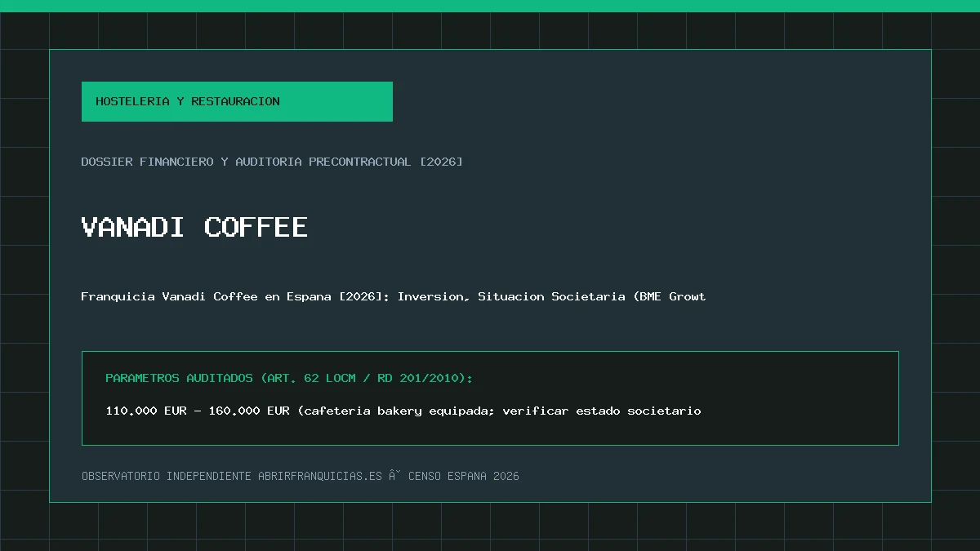
Task: Select the Franquicia Vanadi Coffee en Espana subtitle
Action: click(394, 296)
